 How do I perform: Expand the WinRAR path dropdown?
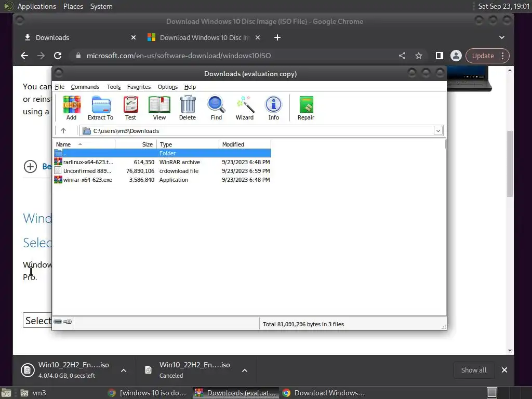(x=438, y=130)
